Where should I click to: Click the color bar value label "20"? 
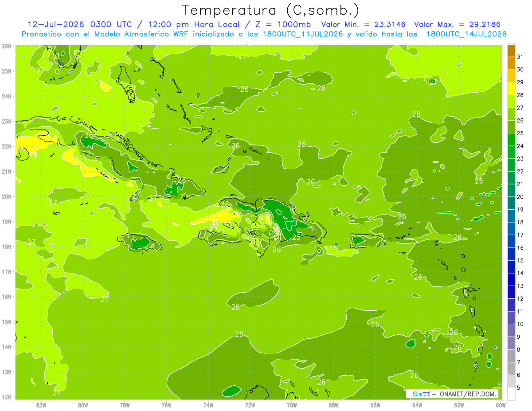(520, 196)
